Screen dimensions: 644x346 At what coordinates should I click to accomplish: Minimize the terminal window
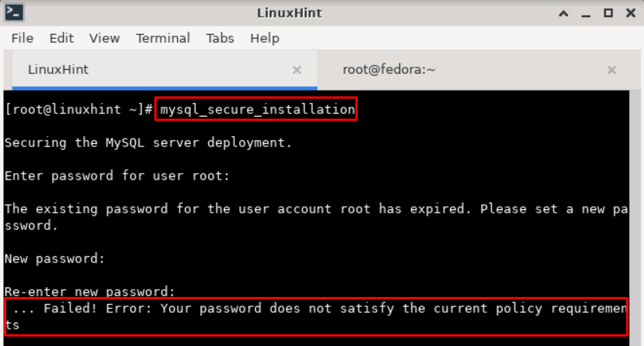[587, 13]
